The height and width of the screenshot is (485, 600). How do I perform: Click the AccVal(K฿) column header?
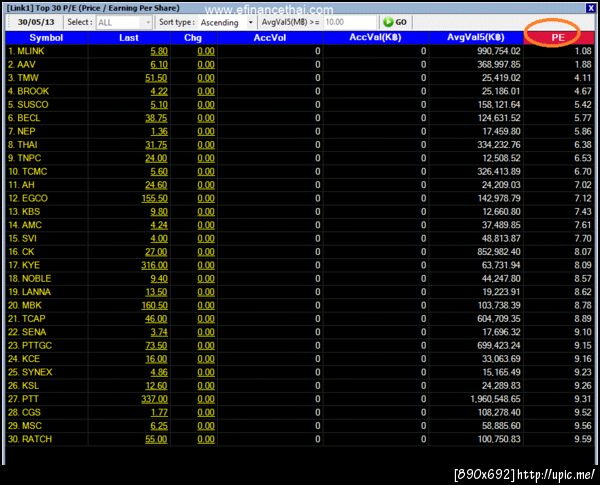point(375,38)
